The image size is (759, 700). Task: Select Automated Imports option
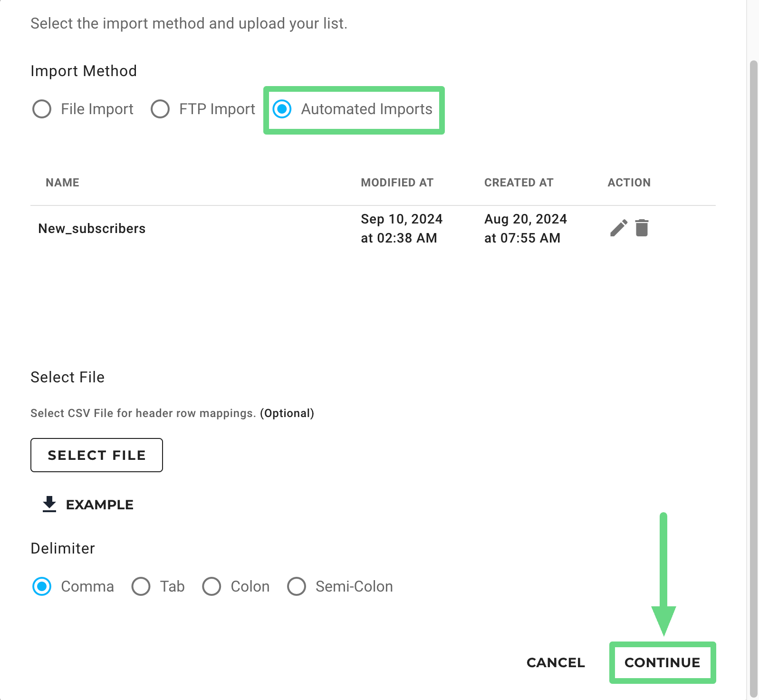coord(282,109)
